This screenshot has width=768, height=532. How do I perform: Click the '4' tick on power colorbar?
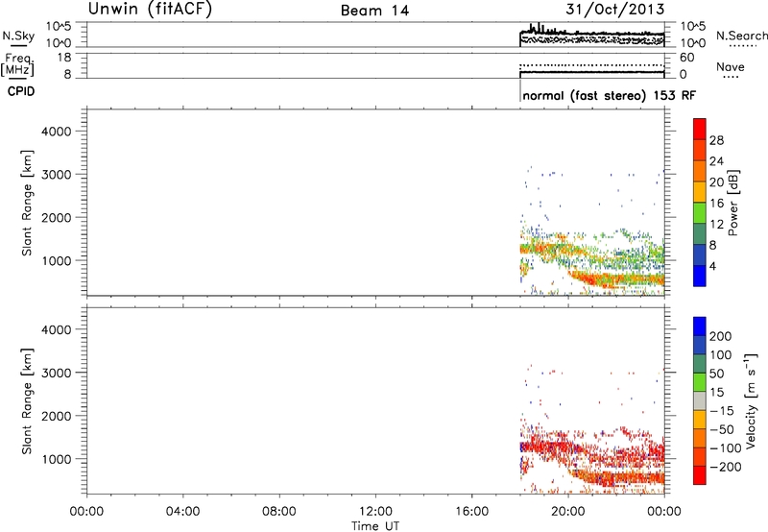point(712,266)
